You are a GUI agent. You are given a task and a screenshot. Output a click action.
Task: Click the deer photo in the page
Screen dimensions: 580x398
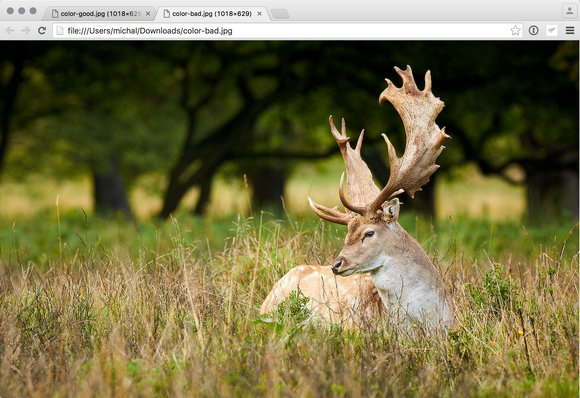pos(289,219)
